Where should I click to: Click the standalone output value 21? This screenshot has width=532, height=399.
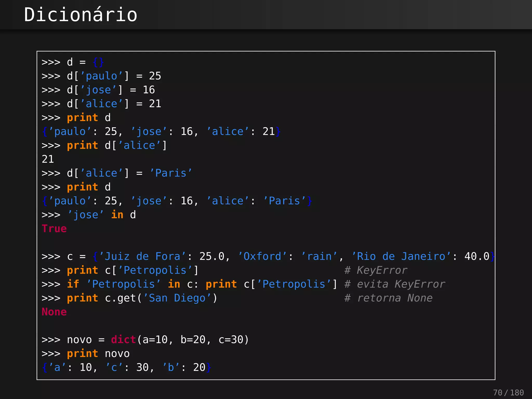tap(48, 159)
